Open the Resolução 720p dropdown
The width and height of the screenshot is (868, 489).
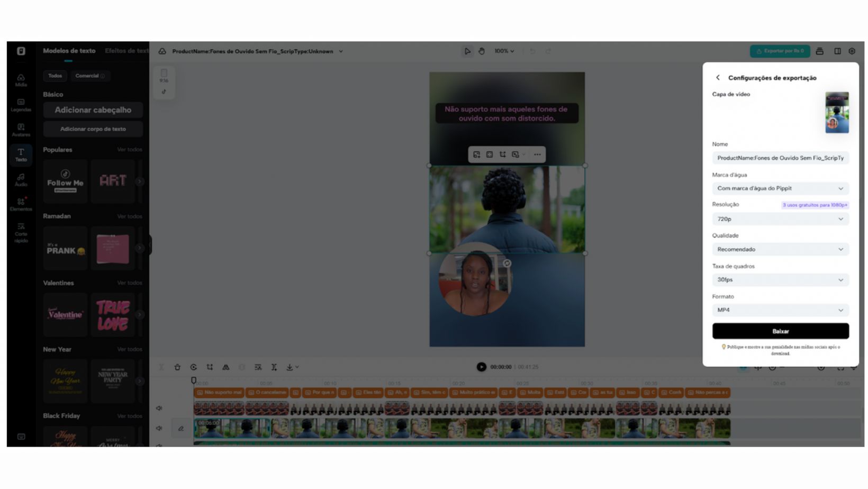click(x=780, y=219)
